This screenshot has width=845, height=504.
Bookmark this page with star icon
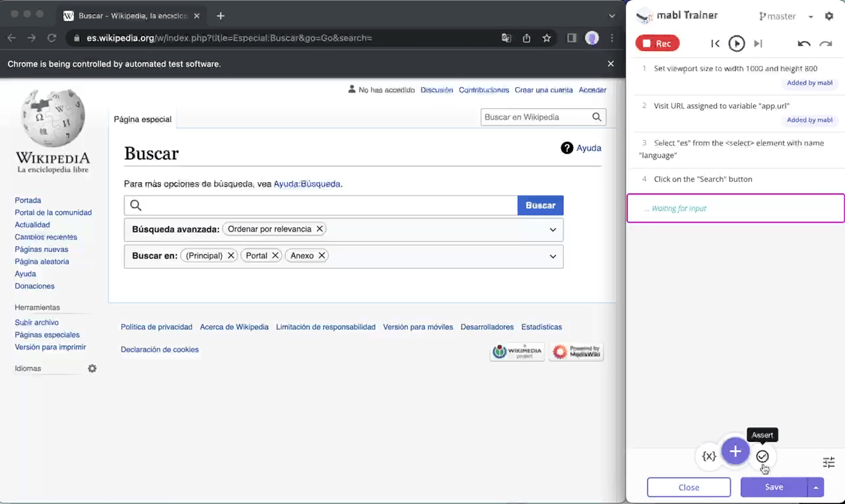pyautogui.click(x=547, y=38)
